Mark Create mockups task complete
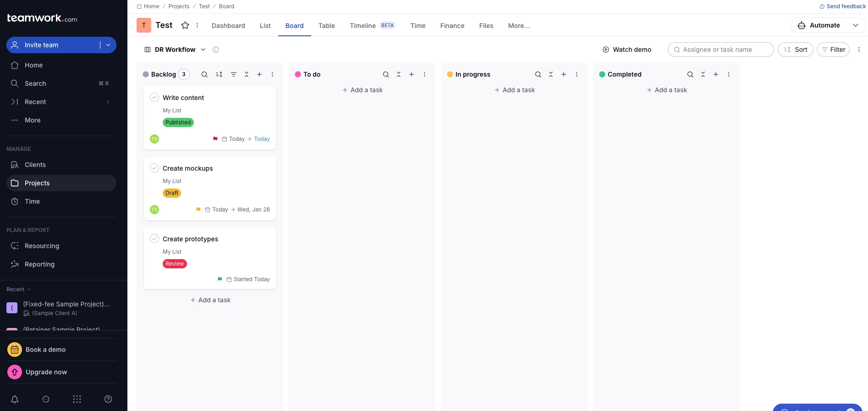 click(154, 168)
